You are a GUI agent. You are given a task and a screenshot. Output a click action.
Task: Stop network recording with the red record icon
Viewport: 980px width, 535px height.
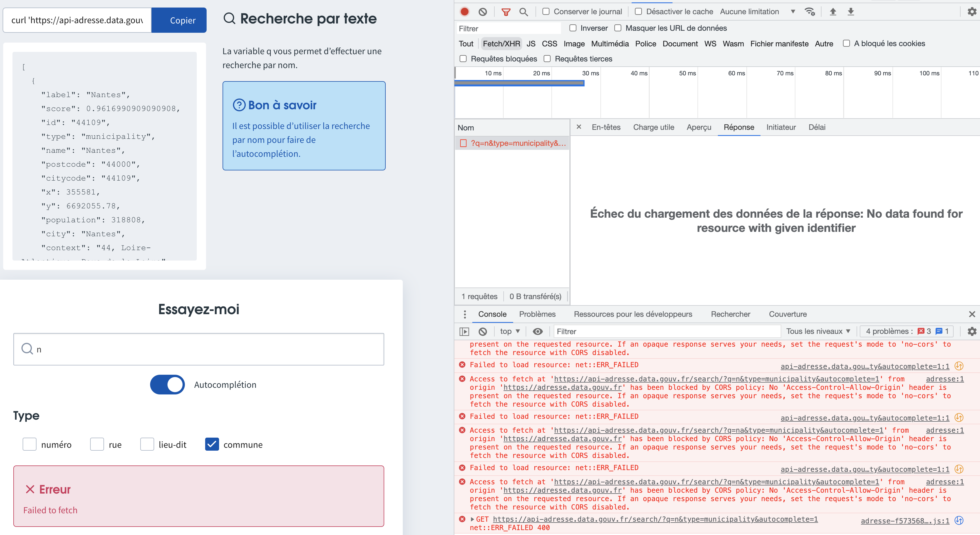(464, 11)
